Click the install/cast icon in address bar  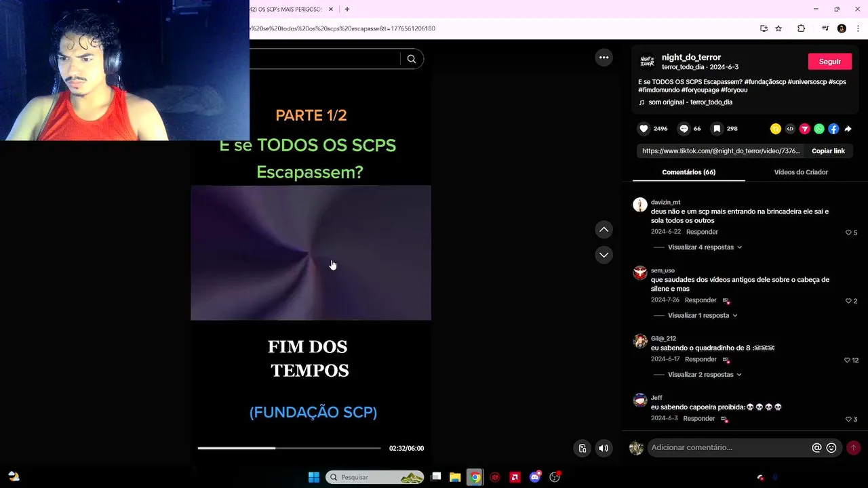coord(764,28)
